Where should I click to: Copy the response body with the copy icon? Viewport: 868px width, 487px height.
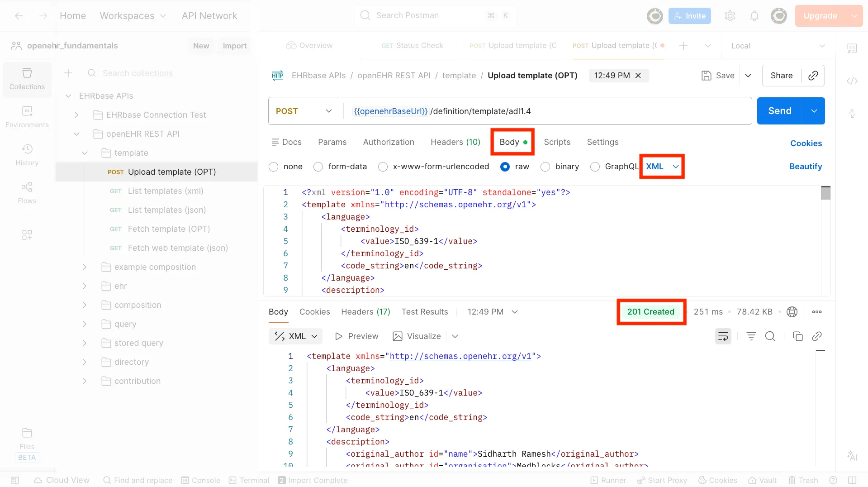tap(798, 336)
